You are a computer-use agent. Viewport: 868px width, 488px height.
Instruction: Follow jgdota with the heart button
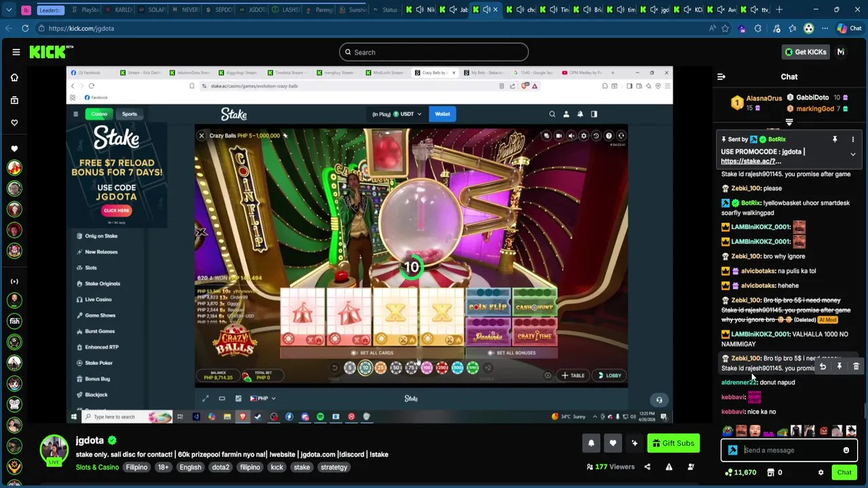pyautogui.click(x=612, y=443)
